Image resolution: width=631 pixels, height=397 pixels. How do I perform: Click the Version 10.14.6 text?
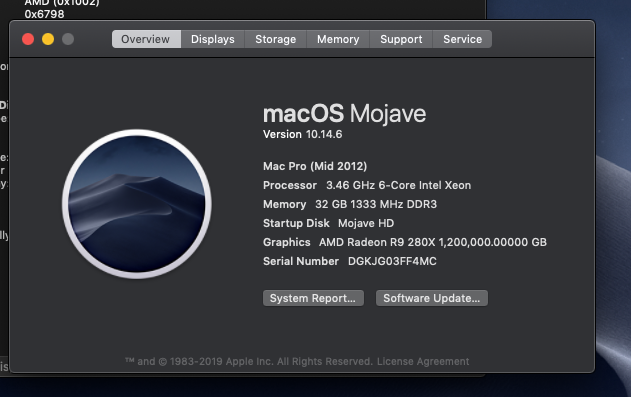coord(302,134)
